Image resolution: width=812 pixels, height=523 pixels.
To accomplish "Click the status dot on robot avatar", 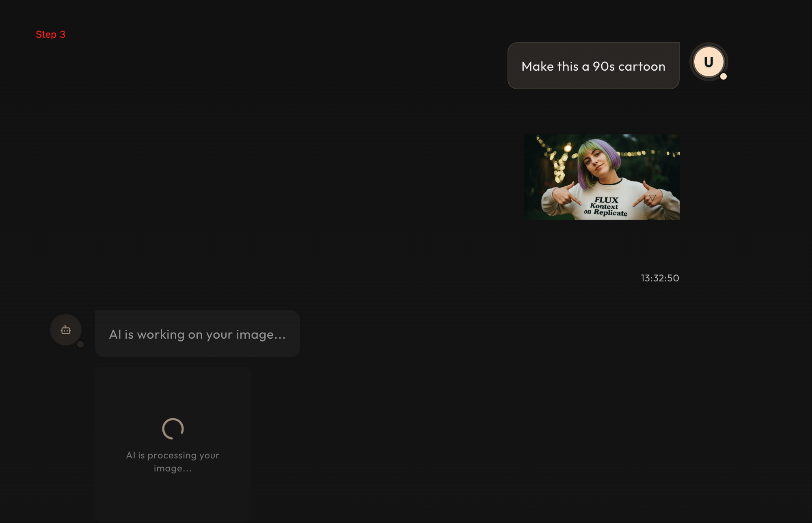I will point(80,344).
